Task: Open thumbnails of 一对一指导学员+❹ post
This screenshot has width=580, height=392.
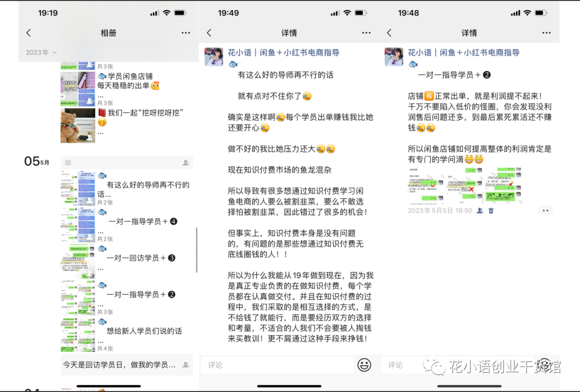Action: pos(78,225)
